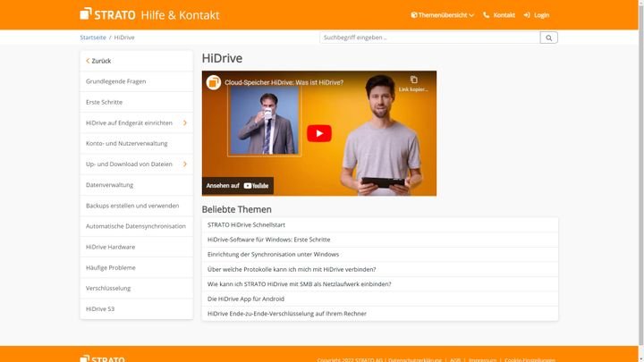Open Einrichtung der Synchronisation unter Windows
This screenshot has height=362, width=644.
point(380,255)
